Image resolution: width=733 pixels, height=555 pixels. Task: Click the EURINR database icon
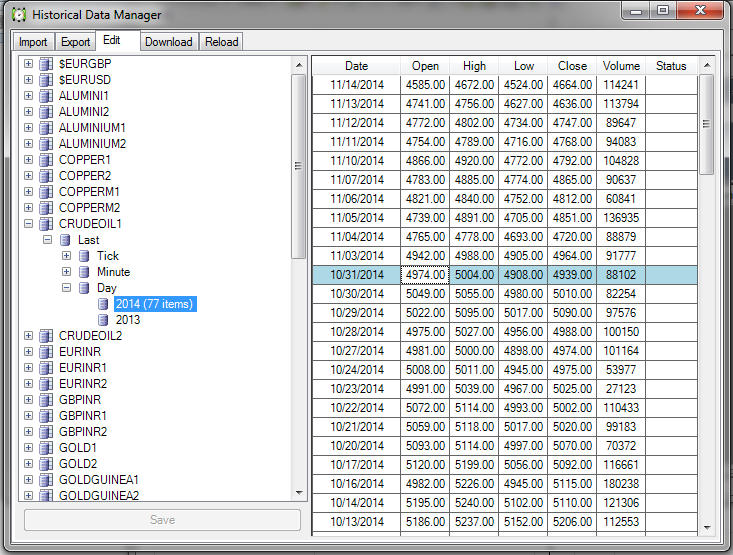point(46,352)
